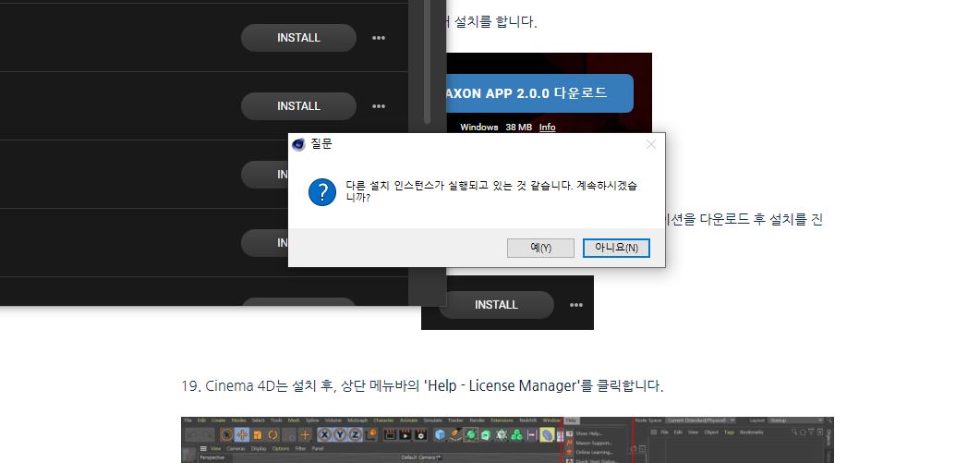This screenshot has height=463, width=980.
Task: Click 'Perspective' viewport label
Action: coord(212,457)
